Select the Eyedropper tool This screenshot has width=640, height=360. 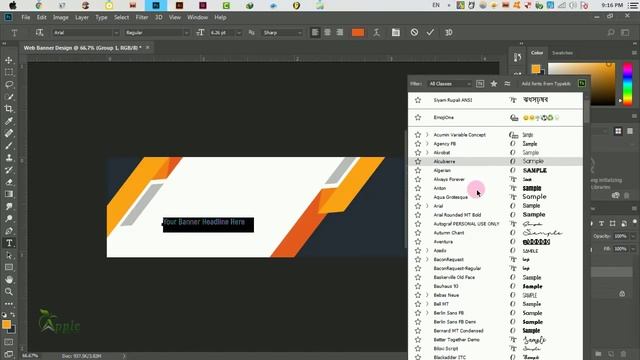point(9,121)
